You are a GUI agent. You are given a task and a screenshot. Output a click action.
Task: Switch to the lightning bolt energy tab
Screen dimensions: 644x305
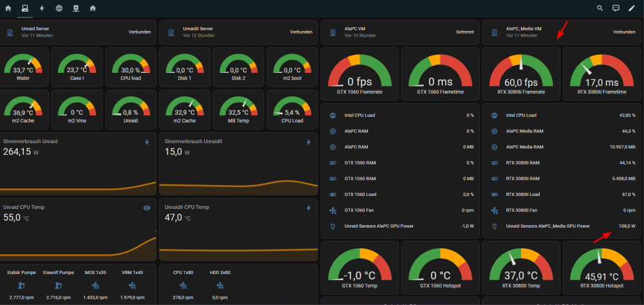[x=42, y=8]
